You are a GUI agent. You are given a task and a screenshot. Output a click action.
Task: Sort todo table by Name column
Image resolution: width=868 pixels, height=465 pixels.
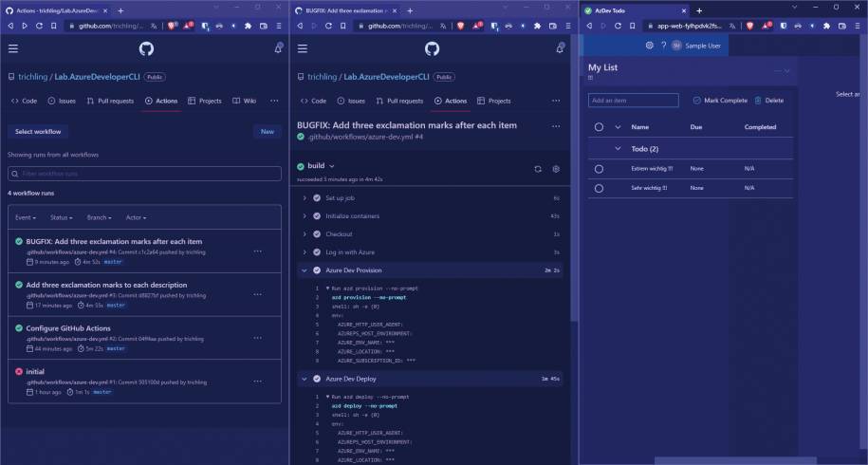pyautogui.click(x=640, y=127)
